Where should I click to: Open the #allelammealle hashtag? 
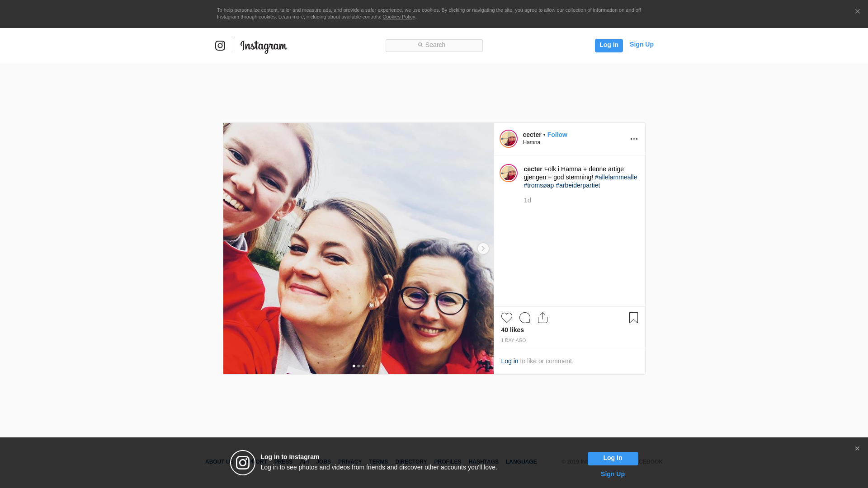[x=616, y=177]
